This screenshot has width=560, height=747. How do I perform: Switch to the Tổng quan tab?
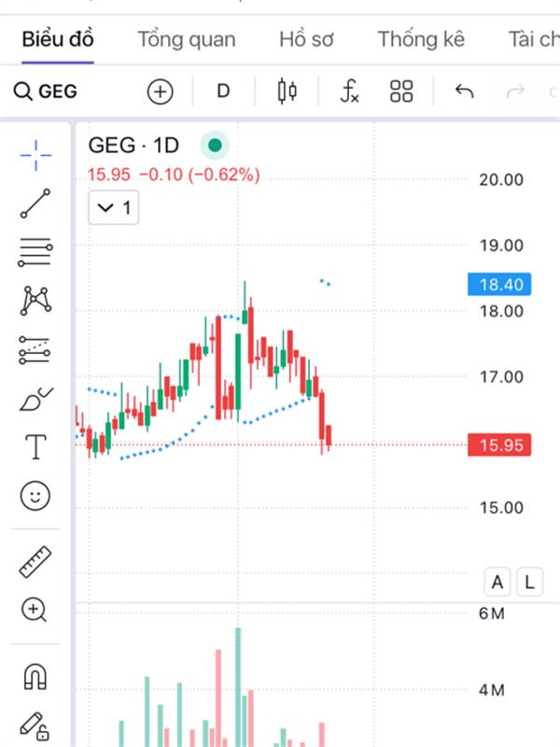point(187,39)
